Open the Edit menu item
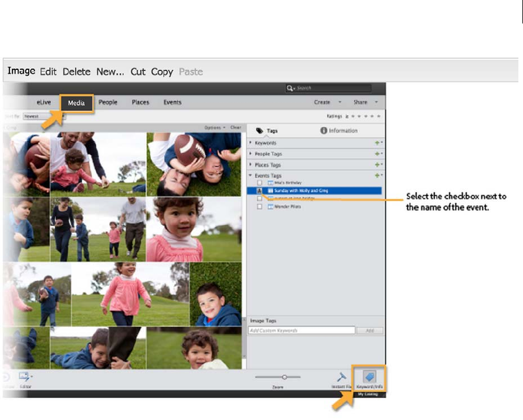 click(x=48, y=72)
